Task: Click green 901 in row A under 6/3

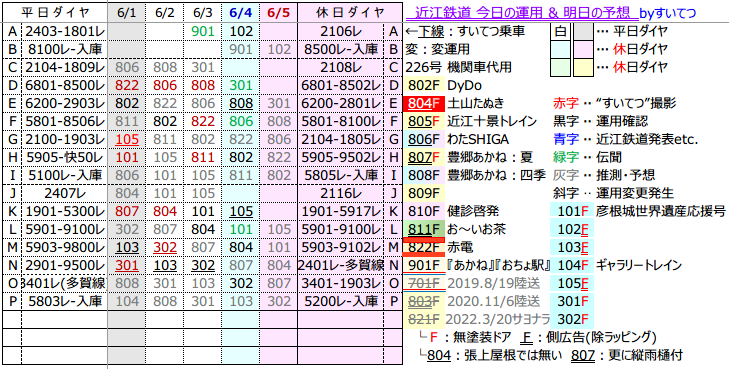Action: click(x=203, y=31)
